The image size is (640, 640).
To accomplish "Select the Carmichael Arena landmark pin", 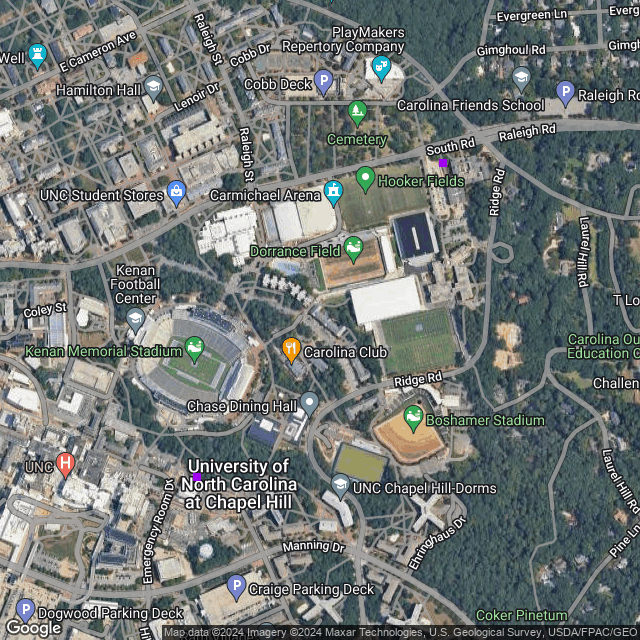I will [333, 193].
